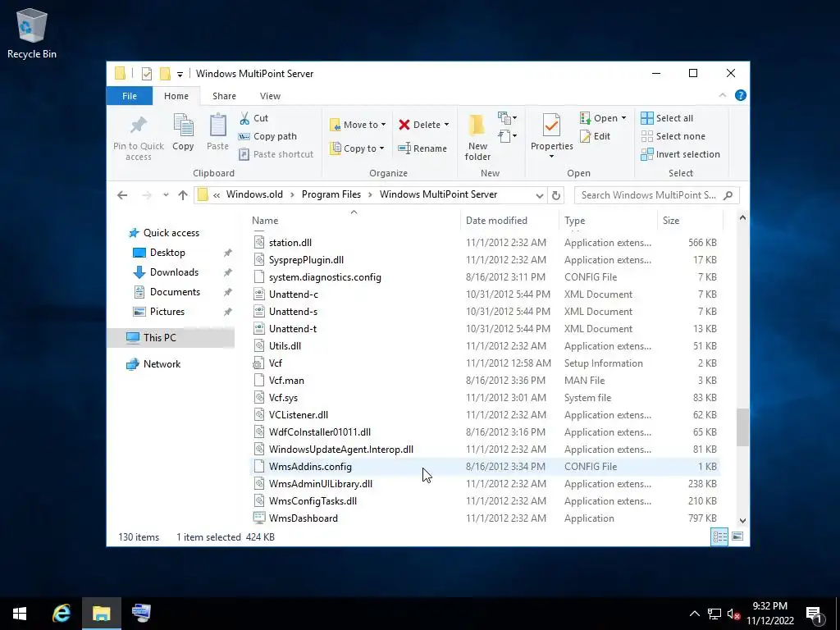Navigate to Windows.old in breadcrumb
The image size is (840, 630).
(254, 194)
